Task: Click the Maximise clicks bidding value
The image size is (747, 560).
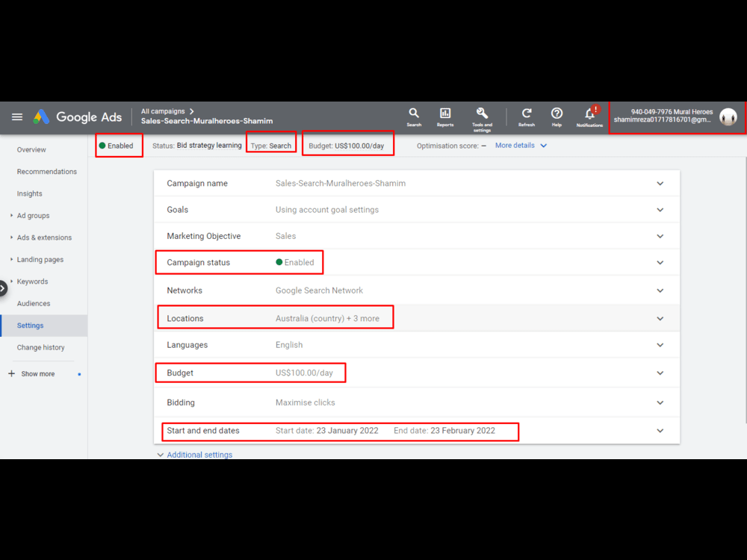Action: [306, 402]
